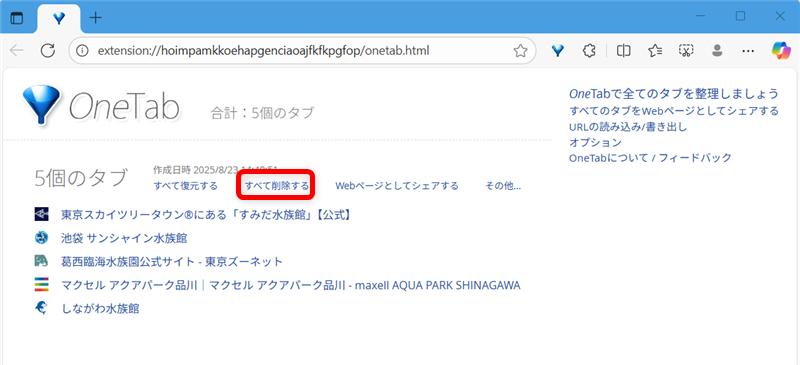Reload the current page
Screen dimensions: 800x365
47,50
